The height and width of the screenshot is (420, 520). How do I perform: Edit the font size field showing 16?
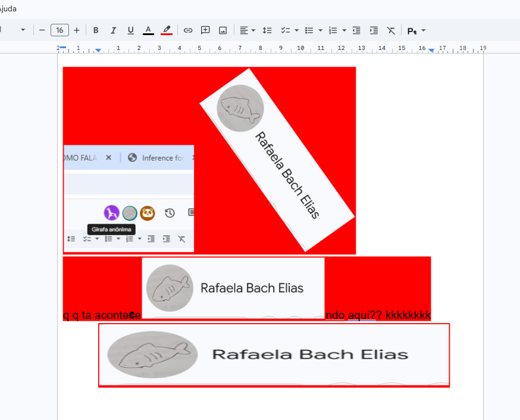(x=59, y=30)
